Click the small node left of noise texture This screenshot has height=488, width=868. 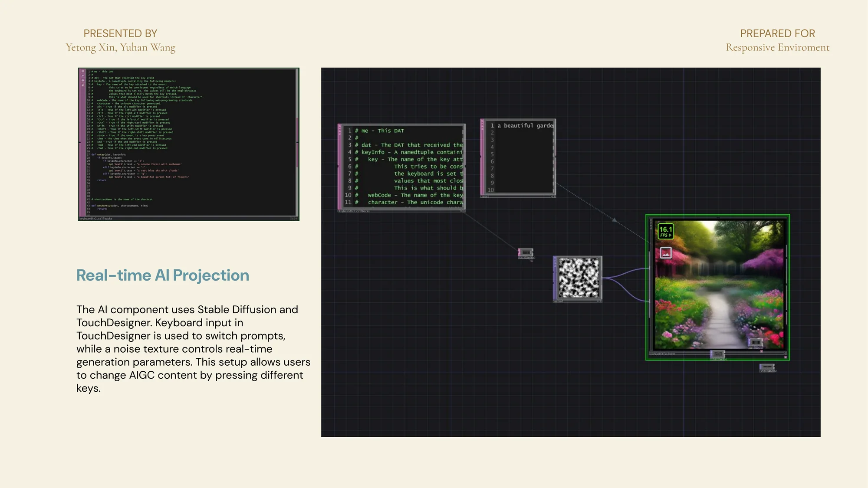tap(526, 253)
